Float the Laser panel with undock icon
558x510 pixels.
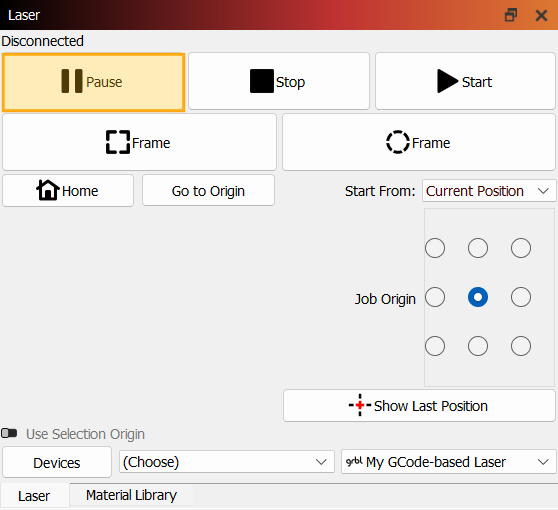(x=511, y=15)
